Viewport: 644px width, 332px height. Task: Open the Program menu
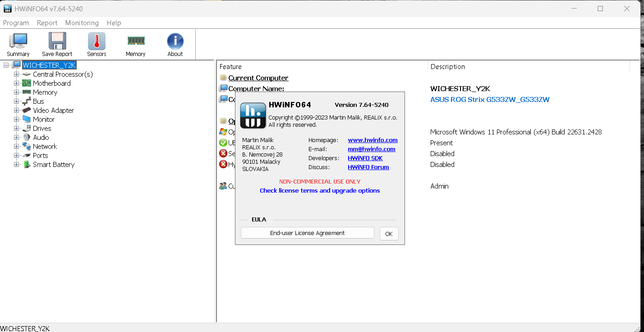click(x=16, y=23)
